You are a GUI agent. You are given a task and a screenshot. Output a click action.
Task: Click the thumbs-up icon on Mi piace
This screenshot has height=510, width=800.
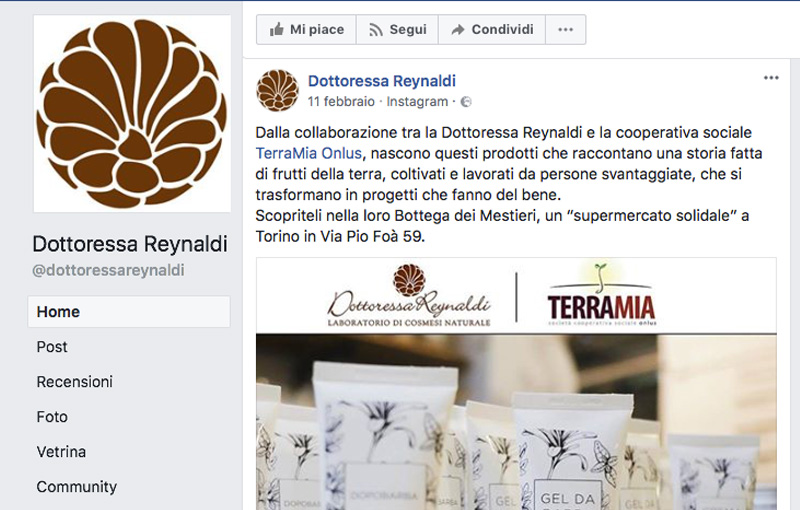click(277, 30)
